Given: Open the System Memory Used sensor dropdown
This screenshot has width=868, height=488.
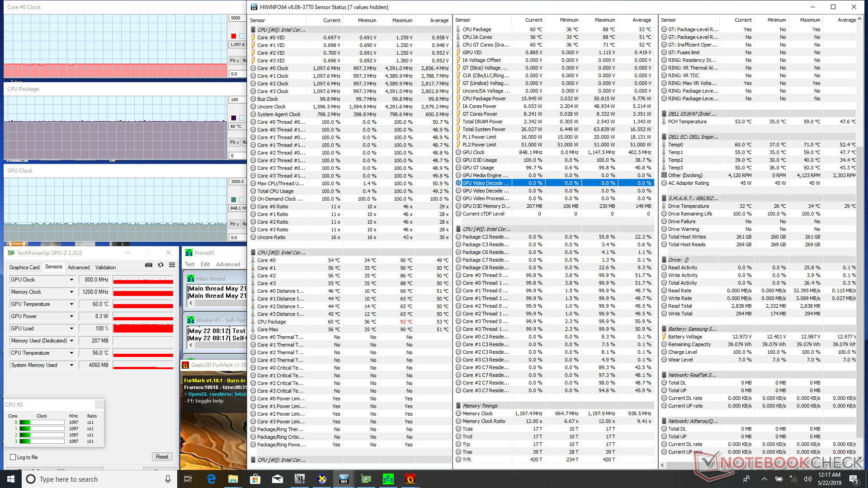Looking at the screenshot, I should [x=71, y=365].
